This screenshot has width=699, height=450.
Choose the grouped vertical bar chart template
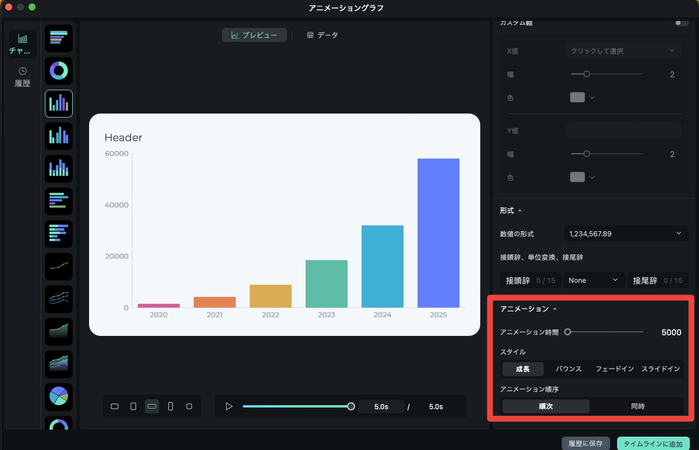pos(58,136)
